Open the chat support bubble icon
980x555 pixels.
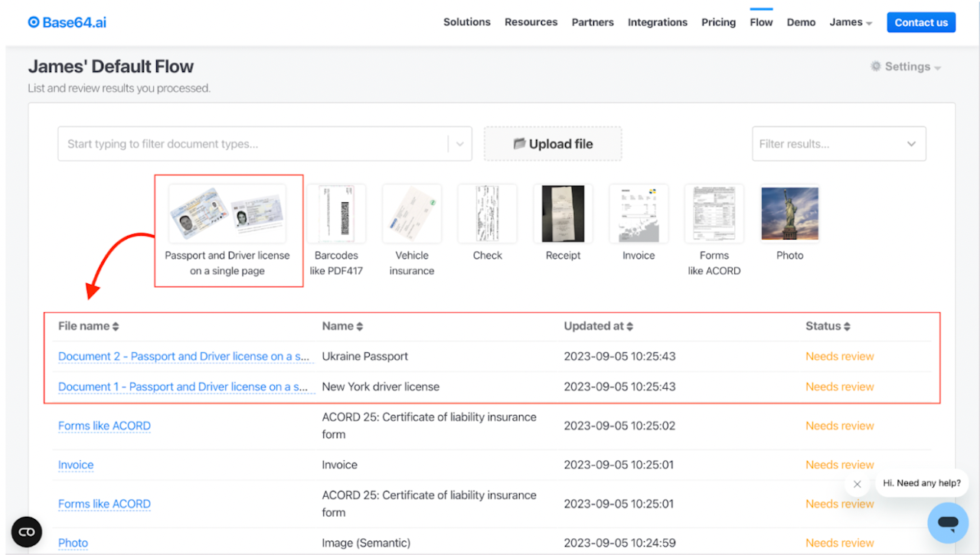[x=948, y=524]
